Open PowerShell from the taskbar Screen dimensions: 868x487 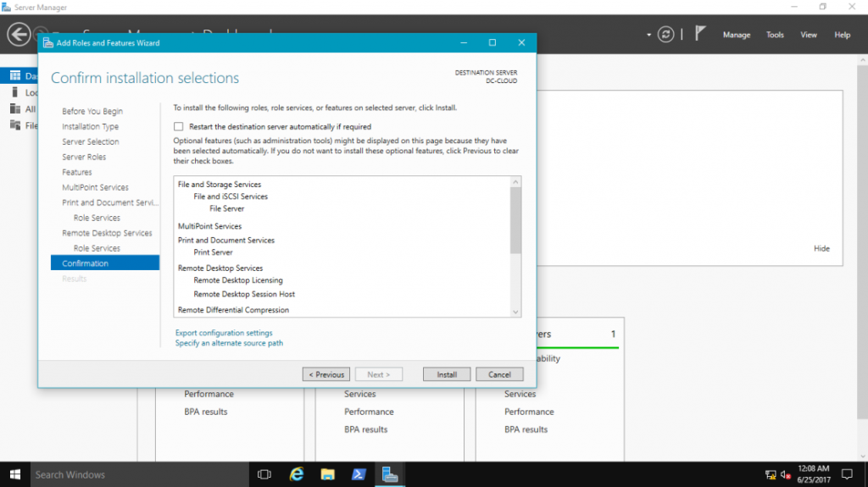click(359, 475)
